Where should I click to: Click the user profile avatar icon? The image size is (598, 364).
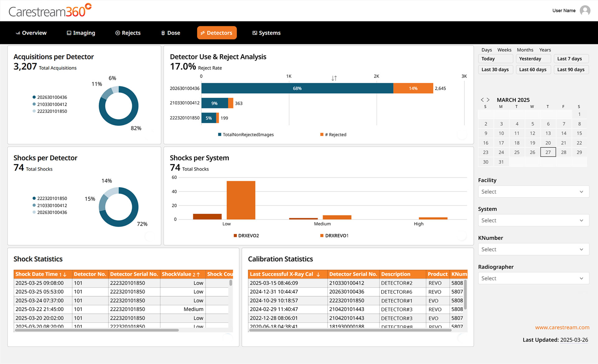point(585,11)
